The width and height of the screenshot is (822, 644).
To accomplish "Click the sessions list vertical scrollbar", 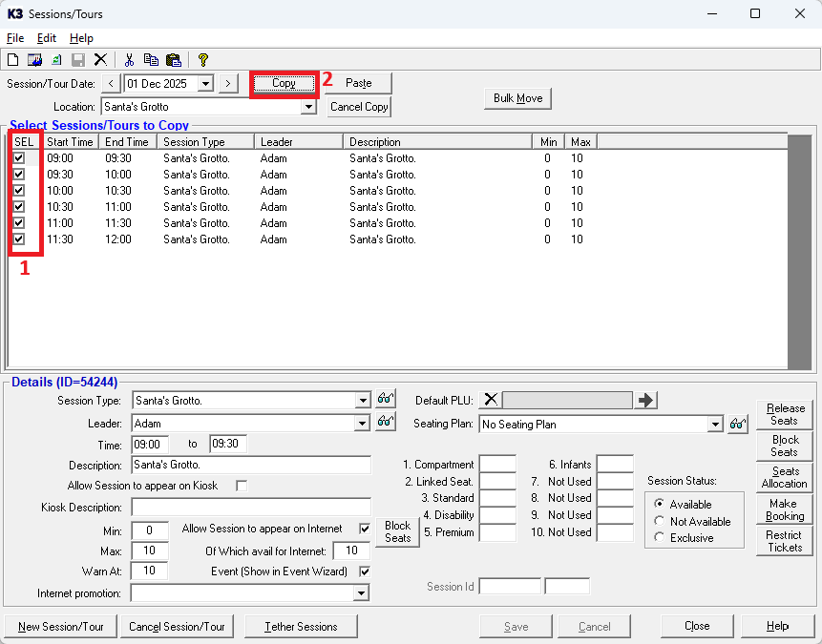I will (x=799, y=252).
